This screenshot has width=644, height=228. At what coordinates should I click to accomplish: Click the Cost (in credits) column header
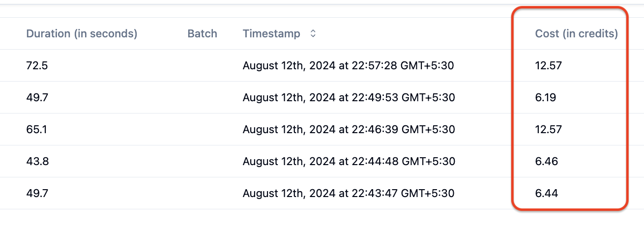coord(577,34)
